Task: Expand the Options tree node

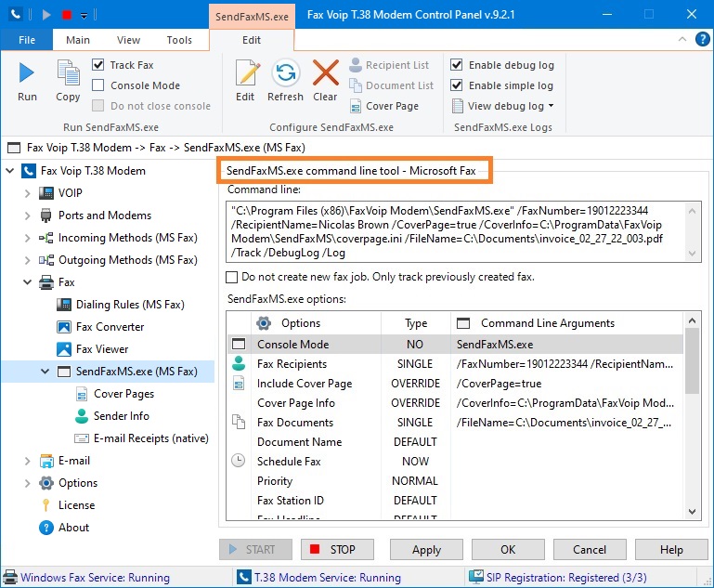Action: click(x=27, y=483)
